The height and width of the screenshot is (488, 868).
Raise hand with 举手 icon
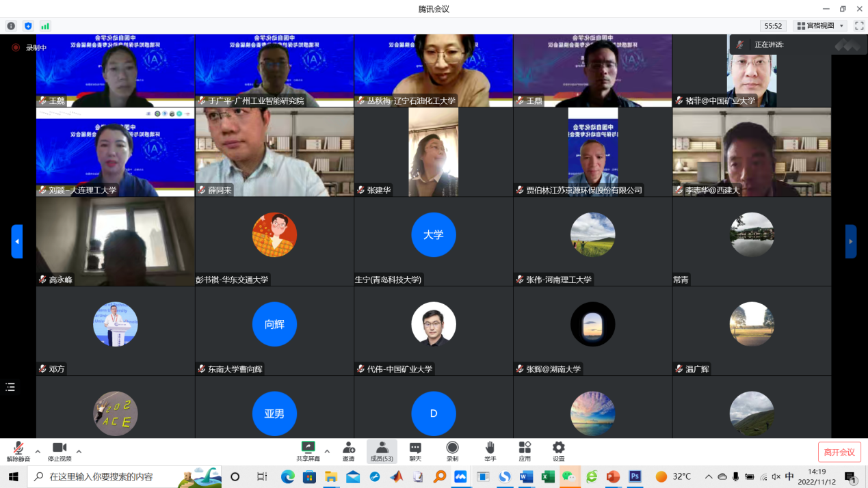[x=490, y=451]
